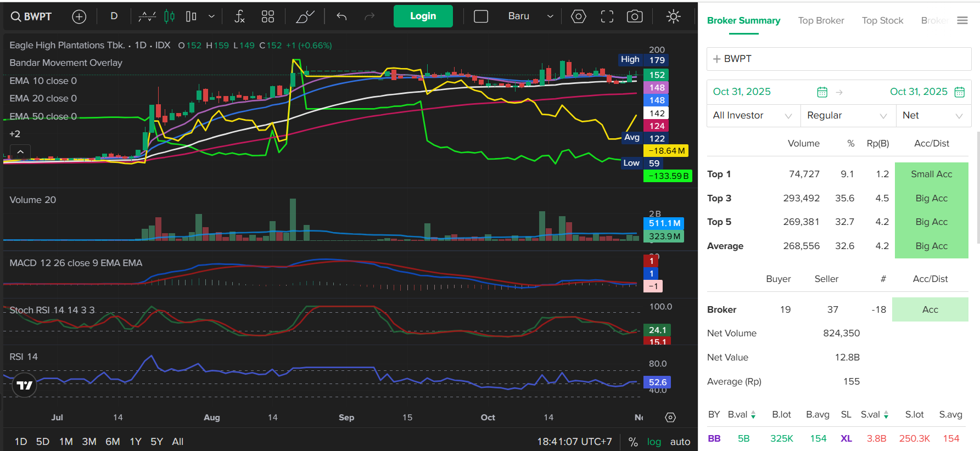Click the BWPT stock input field
Viewport: 980px width, 451px height.
[838, 59]
